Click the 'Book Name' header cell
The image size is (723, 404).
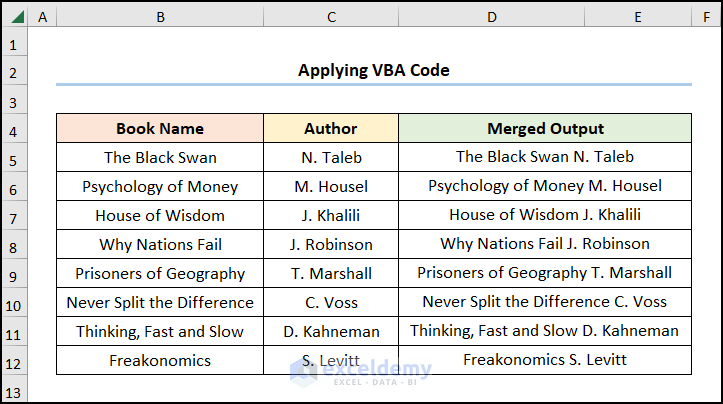coord(160,129)
